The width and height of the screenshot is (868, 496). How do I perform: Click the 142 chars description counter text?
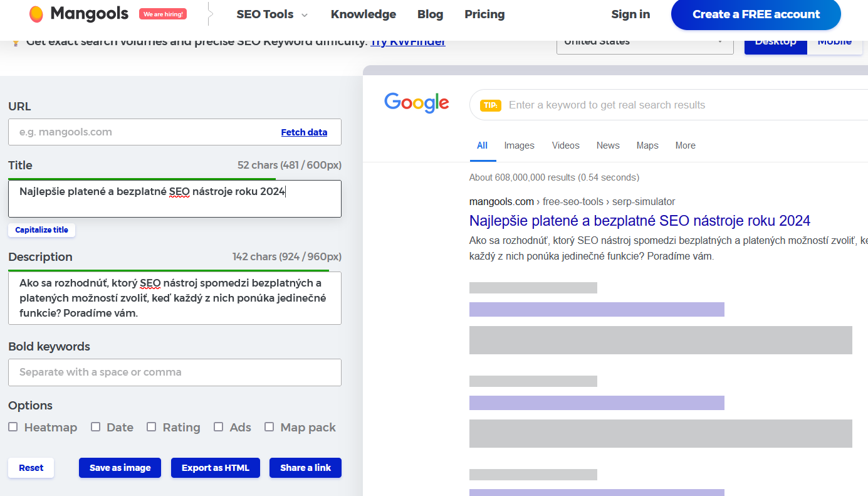(x=287, y=257)
